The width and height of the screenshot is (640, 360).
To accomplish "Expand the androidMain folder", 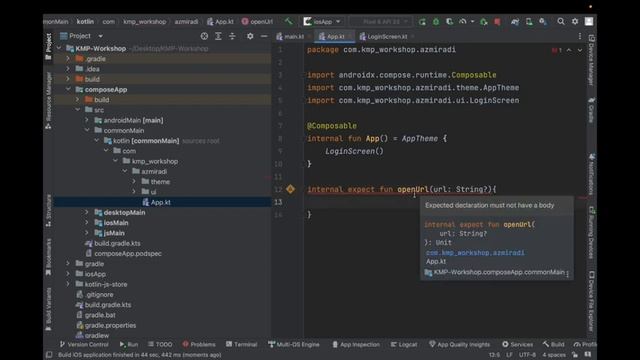I will tap(87, 120).
